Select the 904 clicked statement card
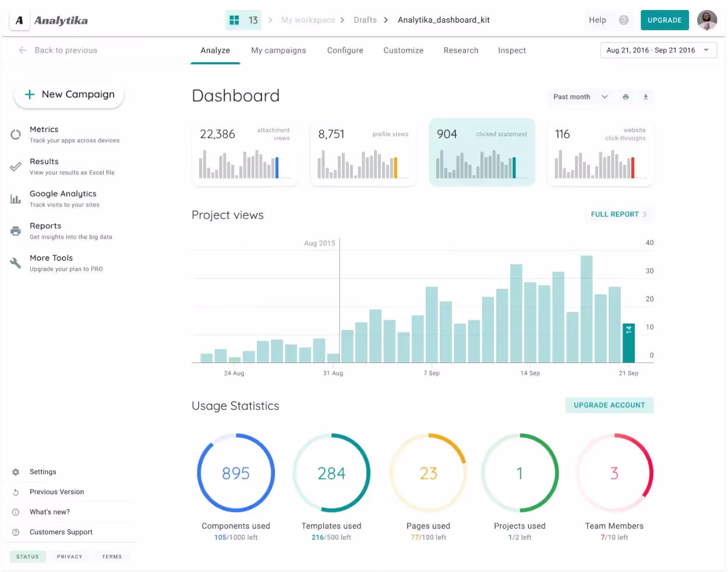This screenshot has width=728, height=572. tap(482, 152)
